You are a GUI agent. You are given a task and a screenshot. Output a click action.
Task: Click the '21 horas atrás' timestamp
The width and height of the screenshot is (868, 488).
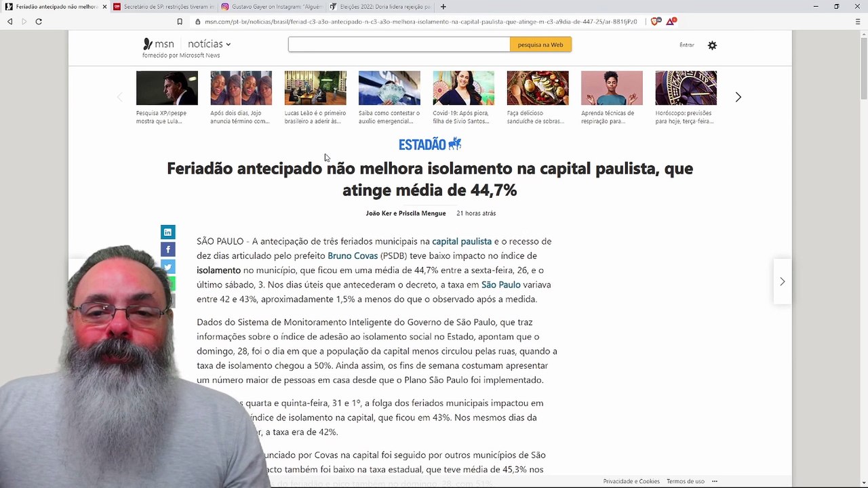tap(476, 213)
